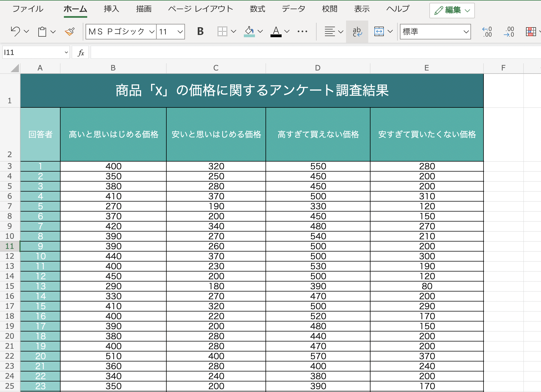541x392 pixels.
Task: Expand the Paste options arrow
Action: point(53,31)
